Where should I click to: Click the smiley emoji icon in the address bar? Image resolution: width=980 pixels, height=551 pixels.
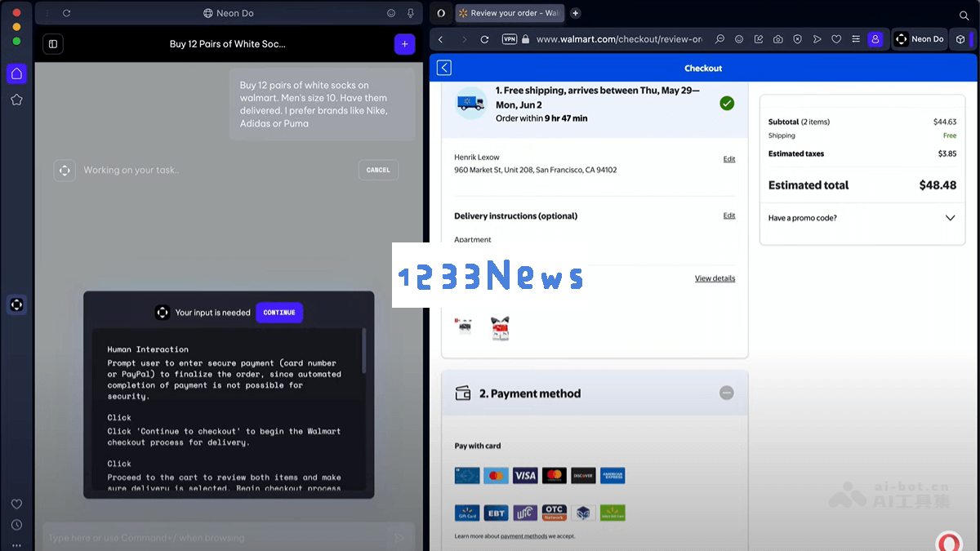click(739, 39)
